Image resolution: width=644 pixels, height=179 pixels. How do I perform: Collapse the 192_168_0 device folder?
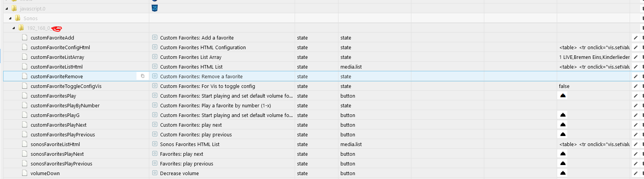point(14,28)
